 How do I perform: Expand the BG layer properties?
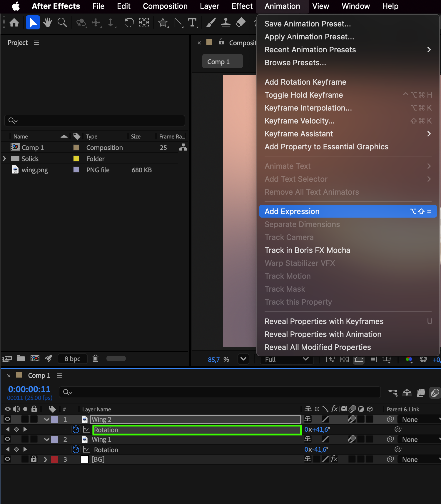click(x=45, y=460)
